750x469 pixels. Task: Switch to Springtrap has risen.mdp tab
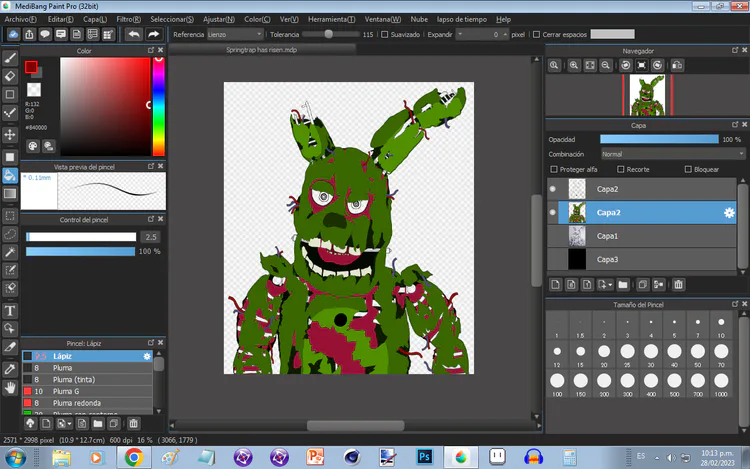point(262,50)
